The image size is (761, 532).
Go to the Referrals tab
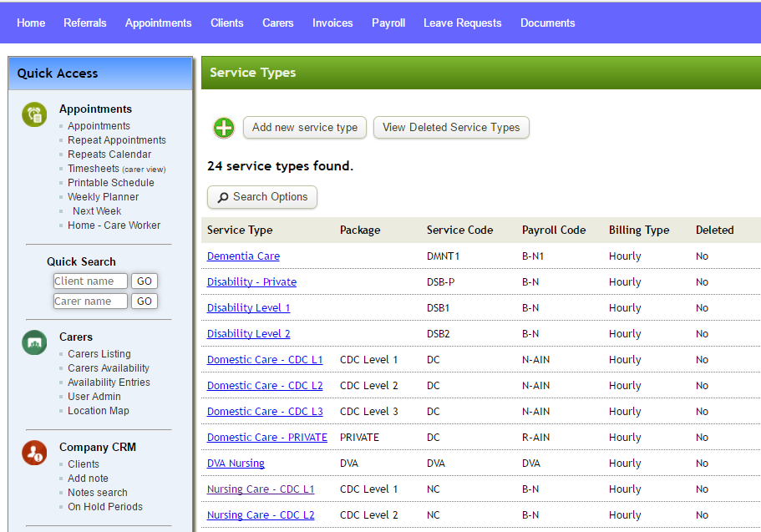(x=84, y=23)
